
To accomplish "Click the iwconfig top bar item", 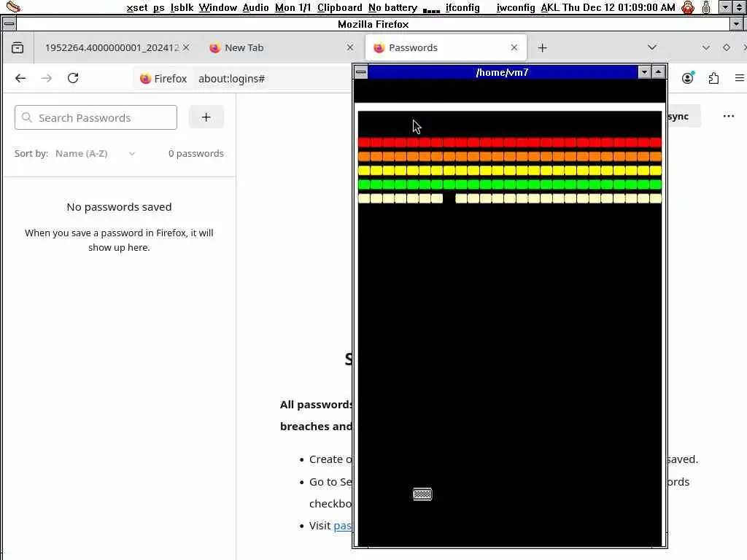I will tap(516, 7).
